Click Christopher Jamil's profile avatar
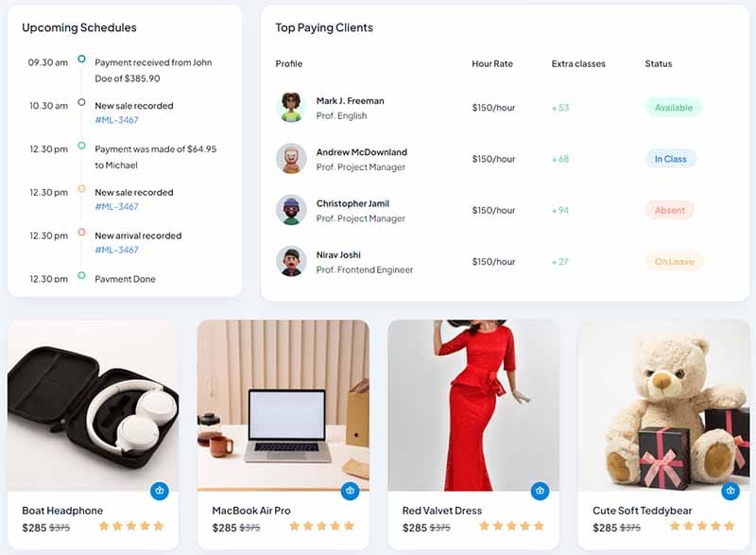The width and height of the screenshot is (756, 555). tap(291, 210)
